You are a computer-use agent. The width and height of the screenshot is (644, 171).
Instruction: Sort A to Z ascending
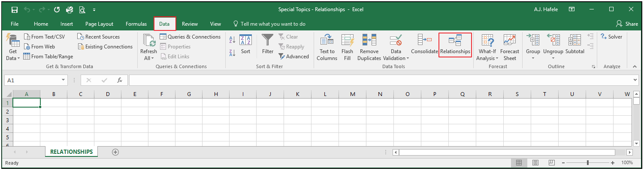(232, 40)
